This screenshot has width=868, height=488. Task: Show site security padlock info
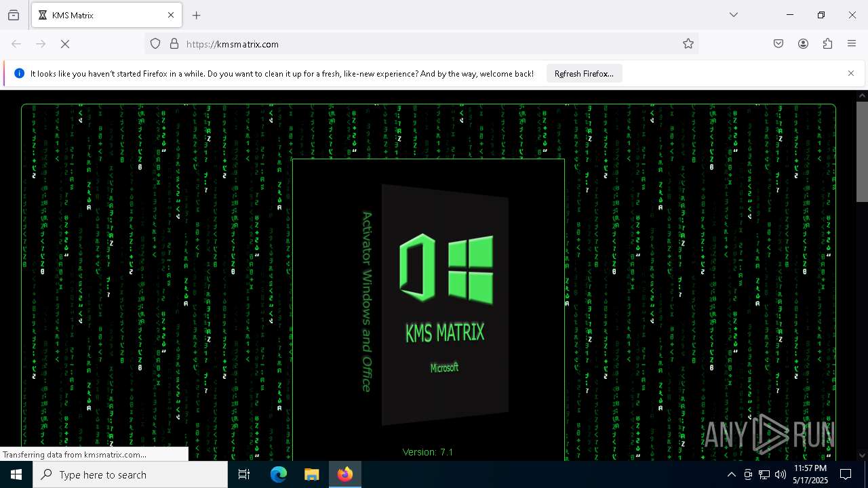[174, 44]
